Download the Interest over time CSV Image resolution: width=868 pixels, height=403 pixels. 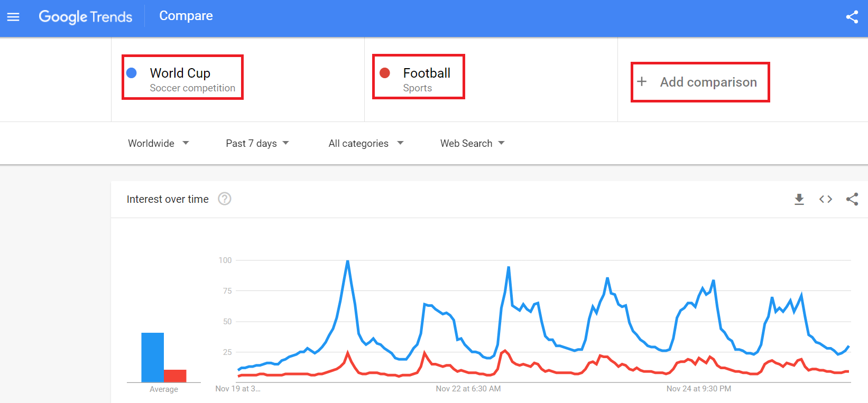[x=799, y=199]
